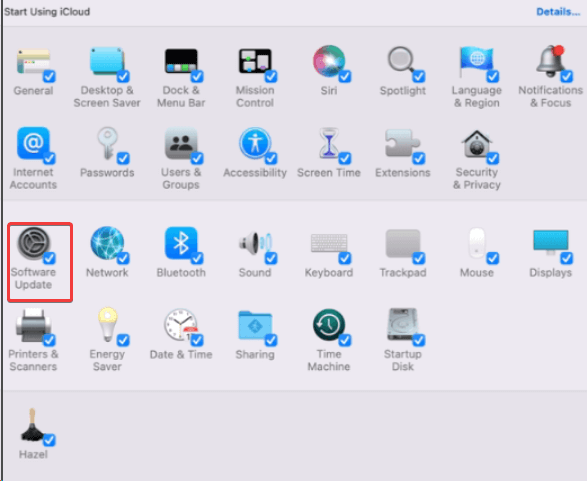Open the Bluetooth preferences icon

181,243
